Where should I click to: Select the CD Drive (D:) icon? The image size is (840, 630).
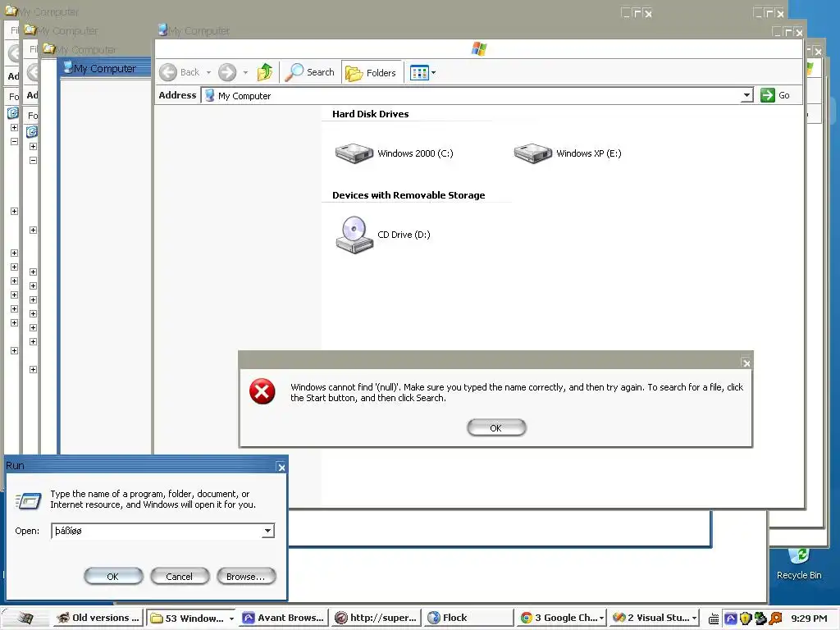click(x=354, y=235)
